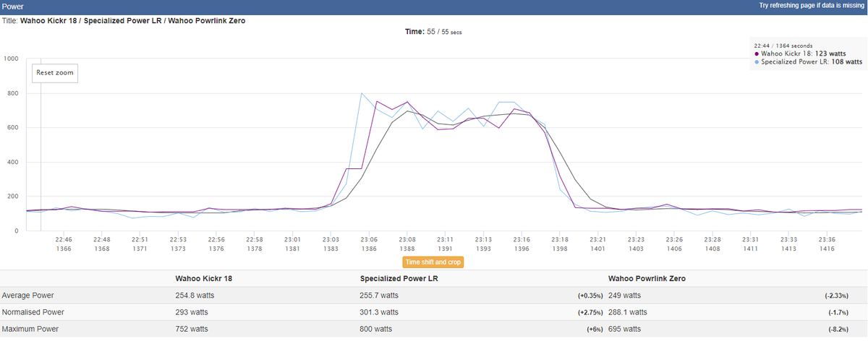Toggle Specialized Power LR legend series
The image size is (868, 344).
coord(808,61)
